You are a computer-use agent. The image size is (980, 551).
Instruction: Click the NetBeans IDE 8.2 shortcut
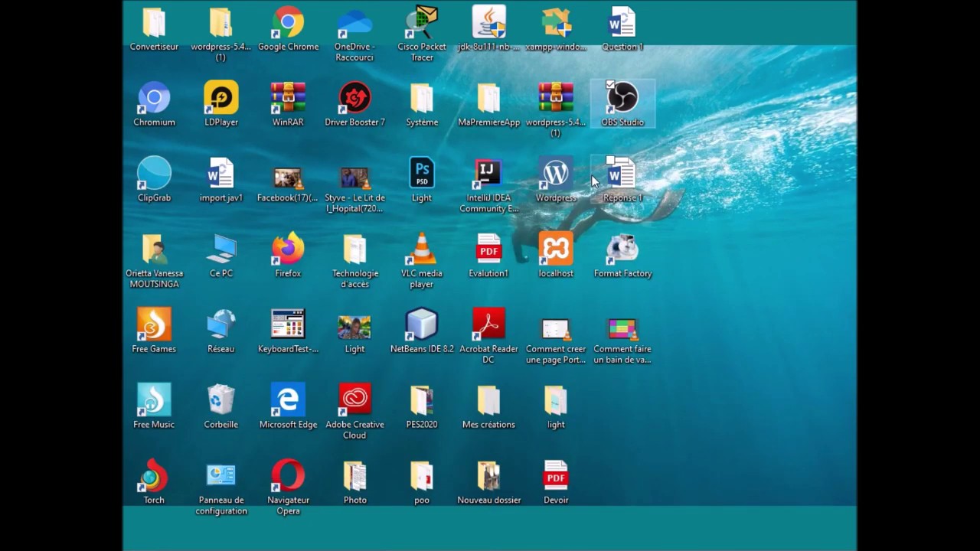click(x=422, y=324)
